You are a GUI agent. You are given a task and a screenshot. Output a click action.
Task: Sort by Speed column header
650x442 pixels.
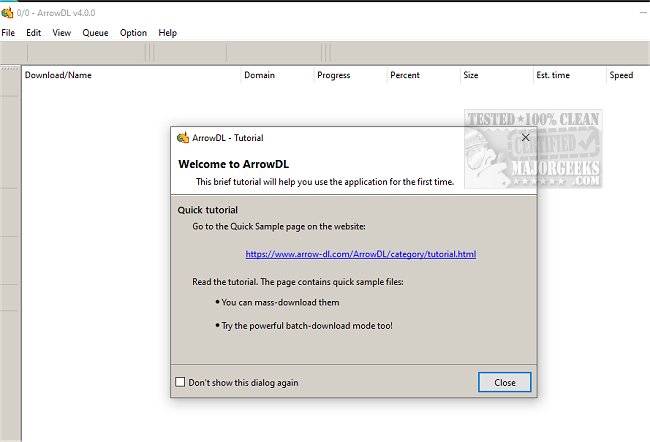(628, 75)
